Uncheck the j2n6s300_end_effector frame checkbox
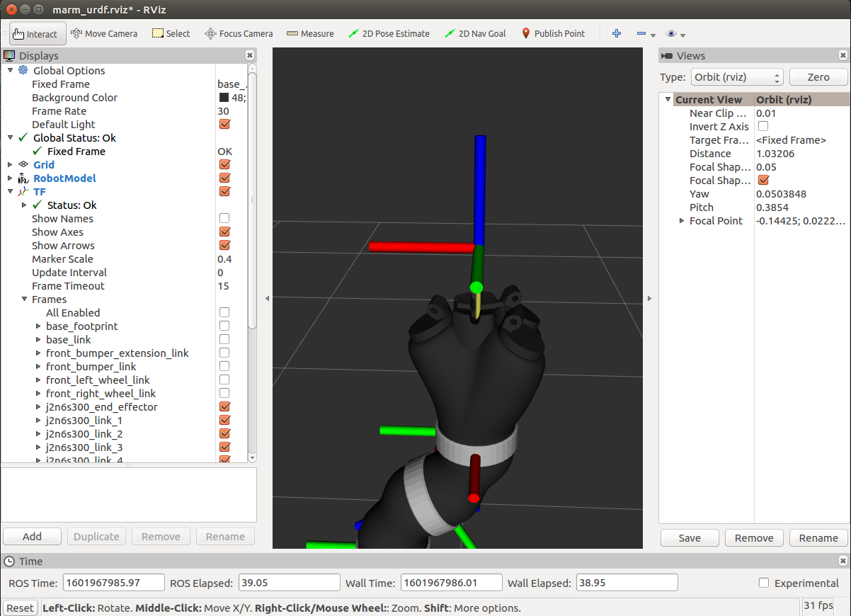The height and width of the screenshot is (616, 851). pyautogui.click(x=224, y=406)
